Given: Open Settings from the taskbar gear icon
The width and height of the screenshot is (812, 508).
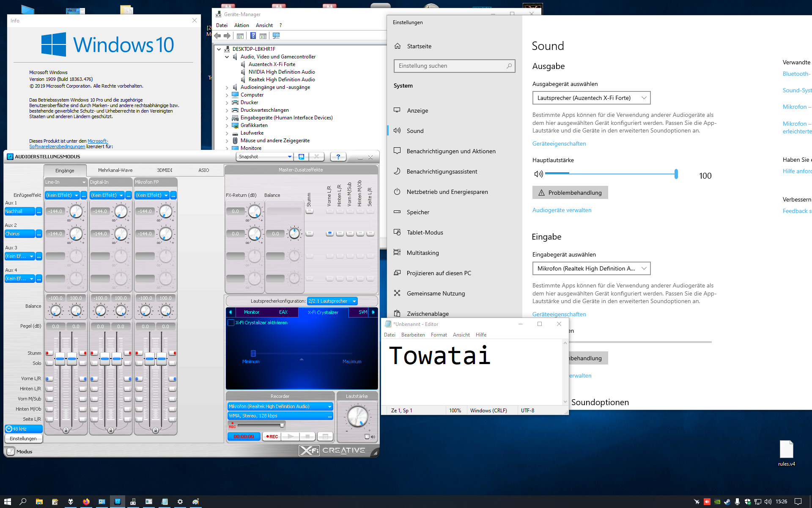Looking at the screenshot, I should click(180, 502).
